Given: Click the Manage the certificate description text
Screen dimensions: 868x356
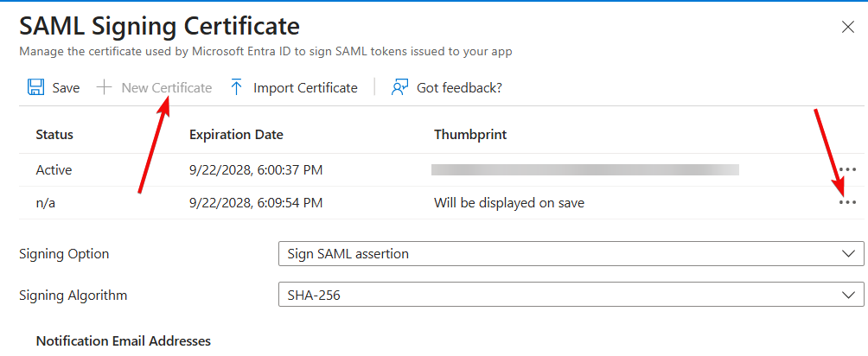Looking at the screenshot, I should pyautogui.click(x=265, y=52).
